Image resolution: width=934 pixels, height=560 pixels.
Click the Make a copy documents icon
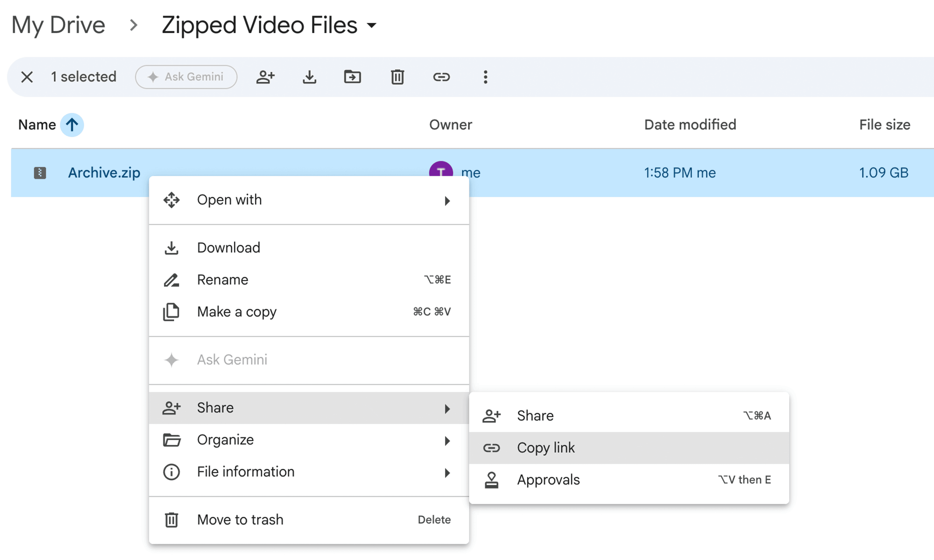(x=171, y=312)
